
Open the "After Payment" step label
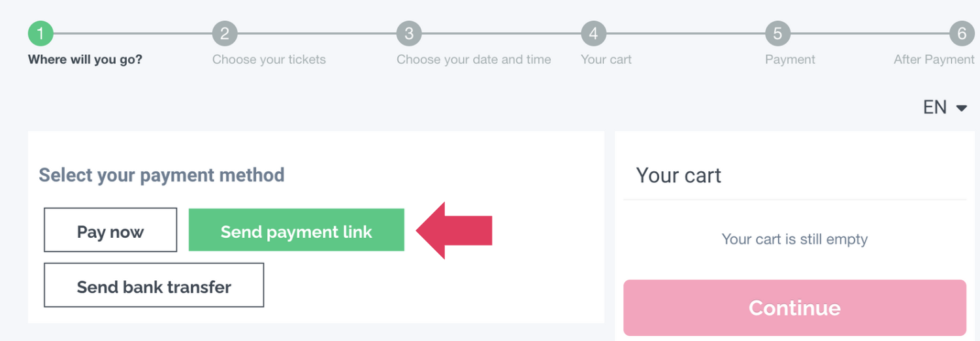click(934, 59)
